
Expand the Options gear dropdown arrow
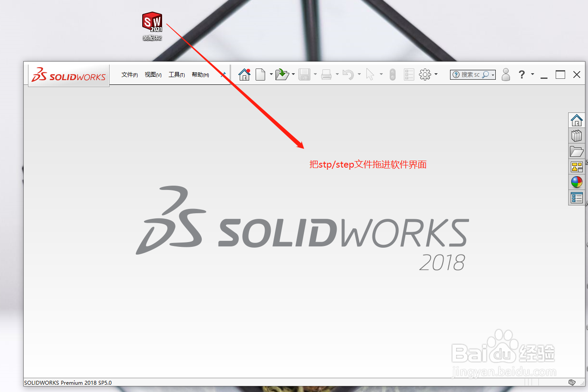tap(436, 75)
